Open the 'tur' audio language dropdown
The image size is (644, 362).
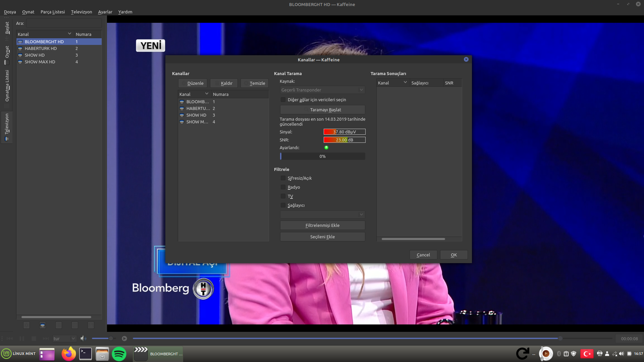click(x=64, y=339)
